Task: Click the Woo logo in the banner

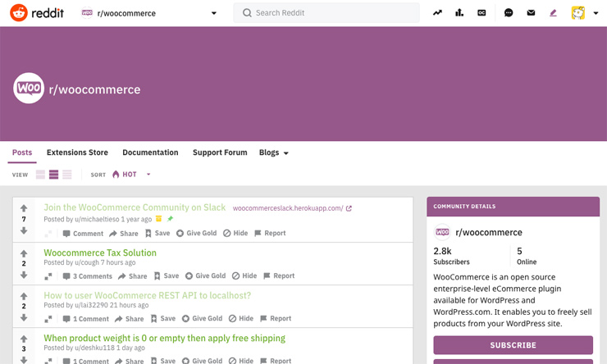Action: click(29, 89)
